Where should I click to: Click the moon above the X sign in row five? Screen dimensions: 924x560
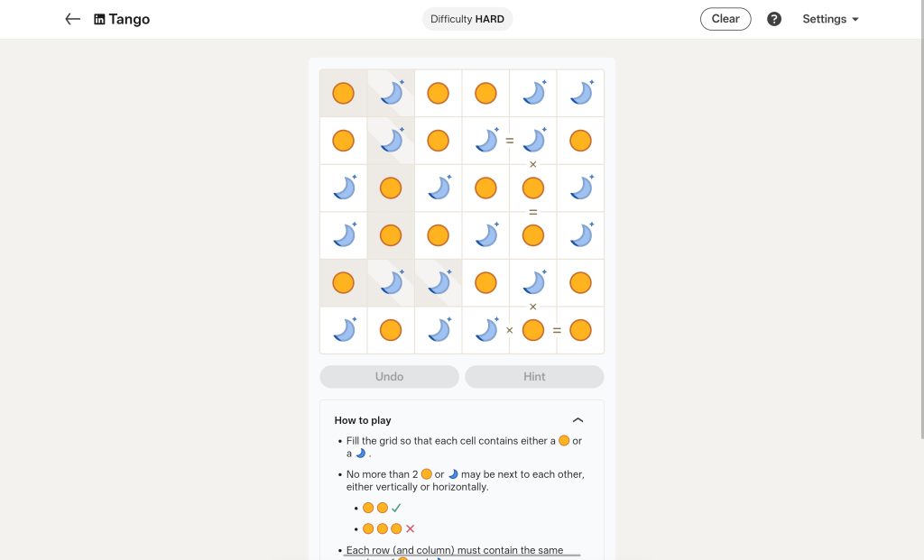(533, 282)
